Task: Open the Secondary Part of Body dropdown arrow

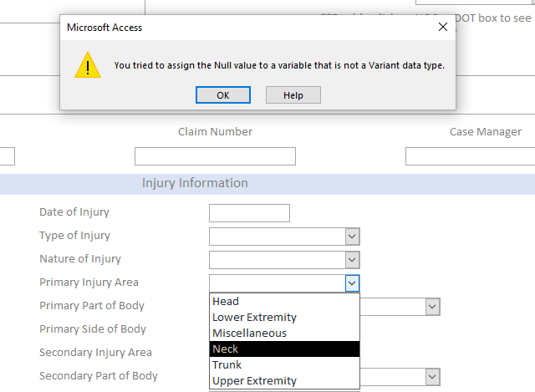Action: coord(432,377)
